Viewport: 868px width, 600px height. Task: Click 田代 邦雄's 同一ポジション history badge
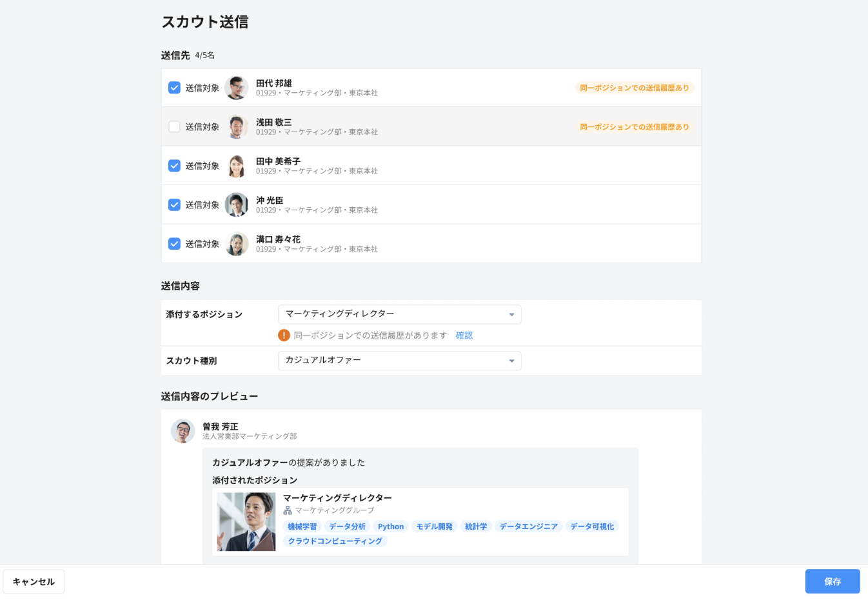634,88
